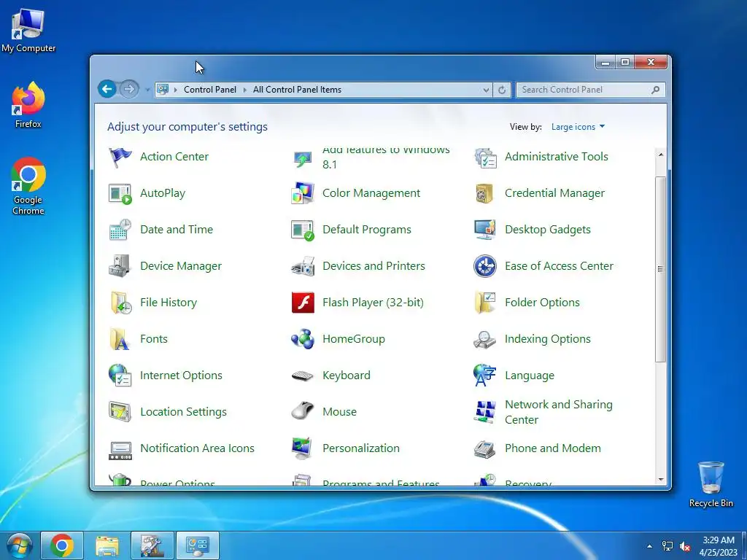Click the Phone and Modem icon
The height and width of the screenshot is (560, 747).
[485, 448]
